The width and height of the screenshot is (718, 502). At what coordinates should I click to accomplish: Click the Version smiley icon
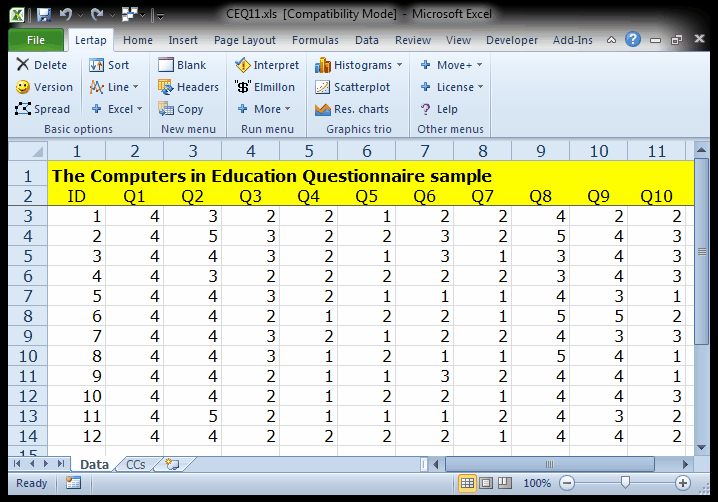click(x=23, y=87)
